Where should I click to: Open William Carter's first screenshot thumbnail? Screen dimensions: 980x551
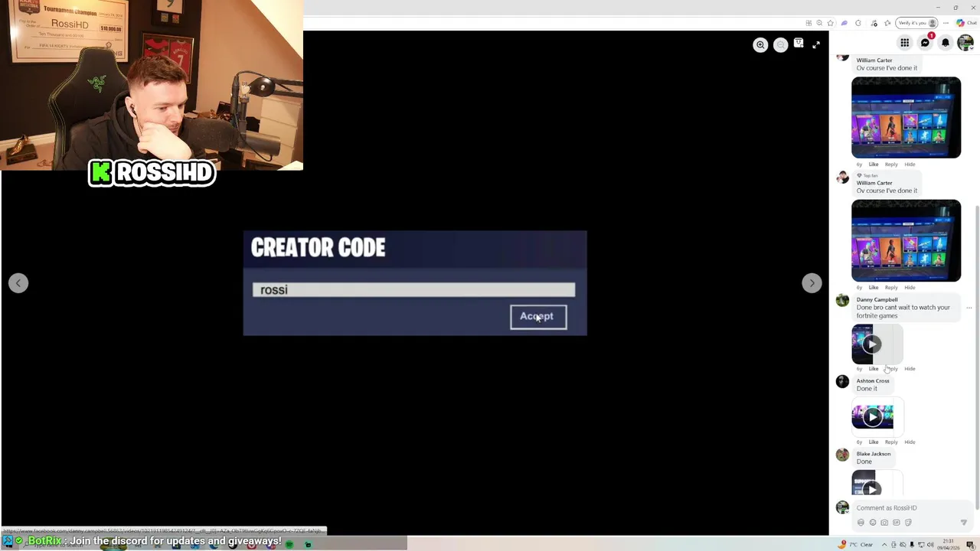click(906, 117)
